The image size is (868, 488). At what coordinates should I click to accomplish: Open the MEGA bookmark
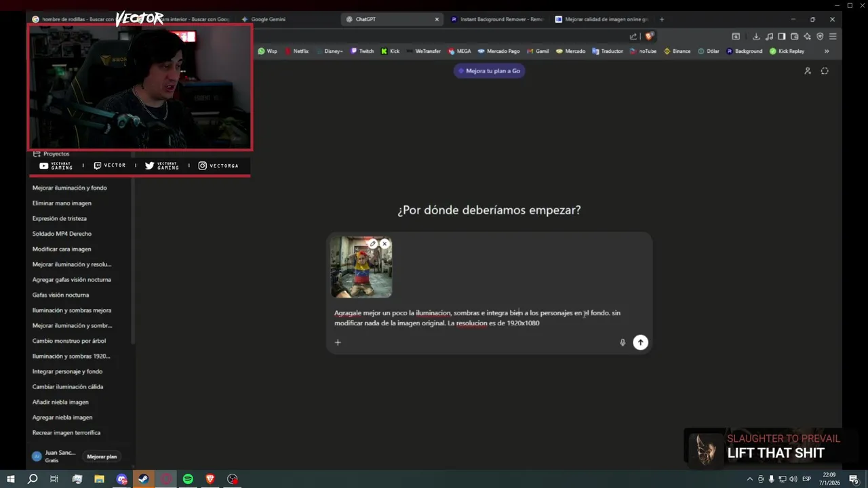[459, 51]
